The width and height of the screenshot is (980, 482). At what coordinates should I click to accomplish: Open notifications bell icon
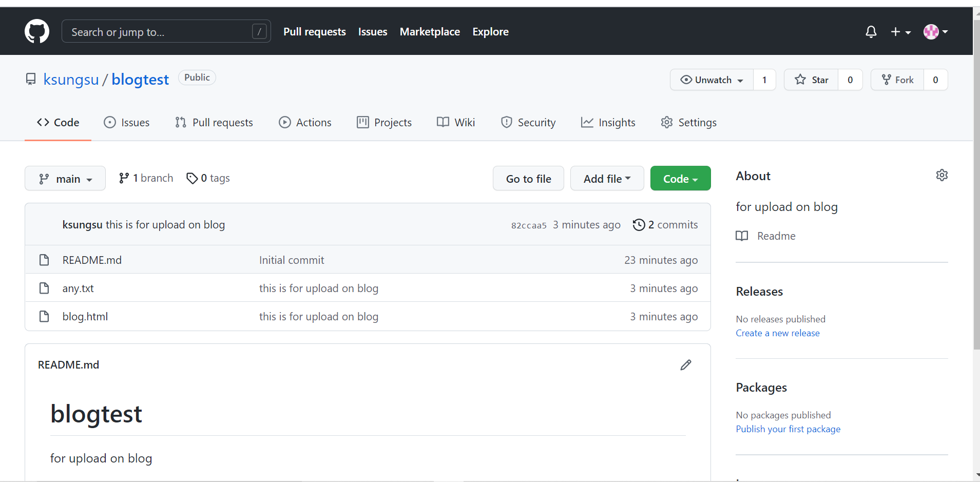[871, 32]
